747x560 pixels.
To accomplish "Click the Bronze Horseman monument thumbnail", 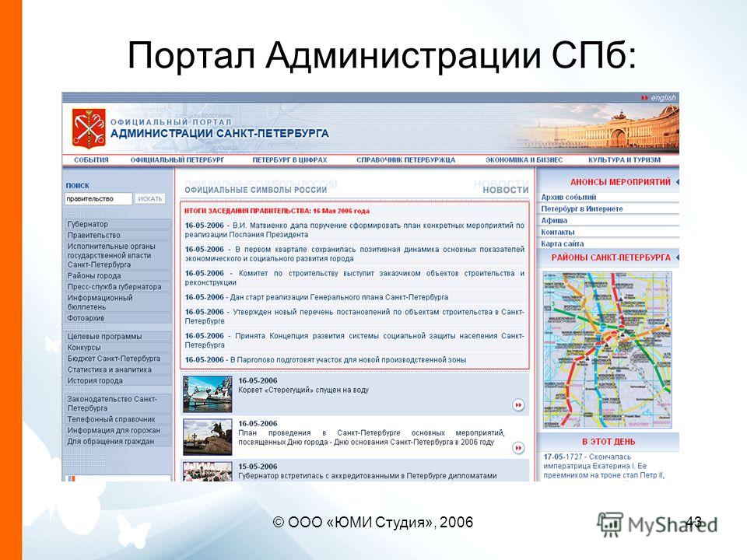I will click(207, 437).
